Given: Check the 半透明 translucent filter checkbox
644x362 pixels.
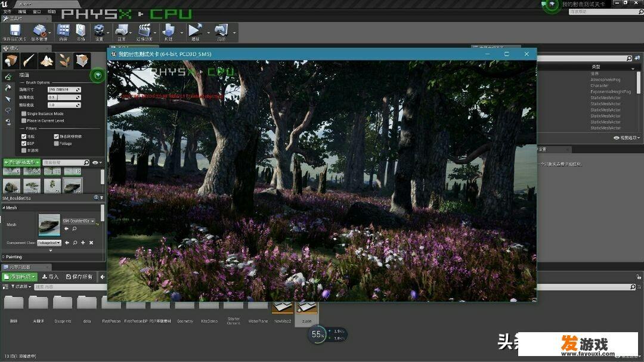Looking at the screenshot, I should pos(24,150).
